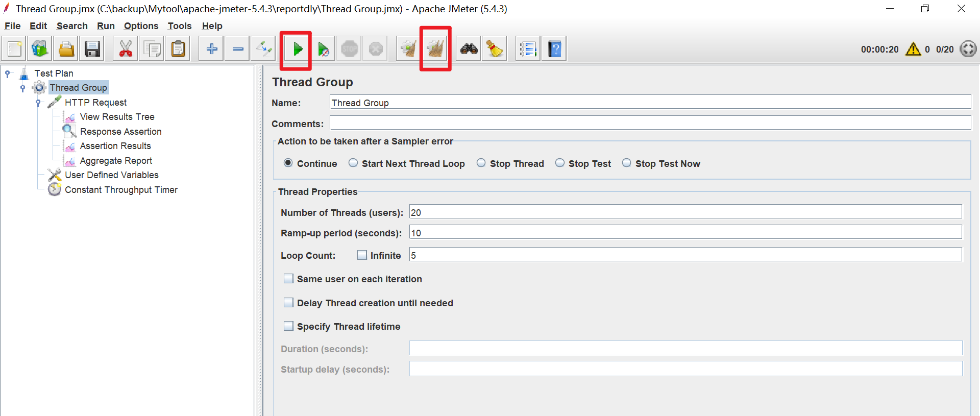Collapse all nodes with minus icon
Viewport: 980px width, 416px height.
[238, 49]
